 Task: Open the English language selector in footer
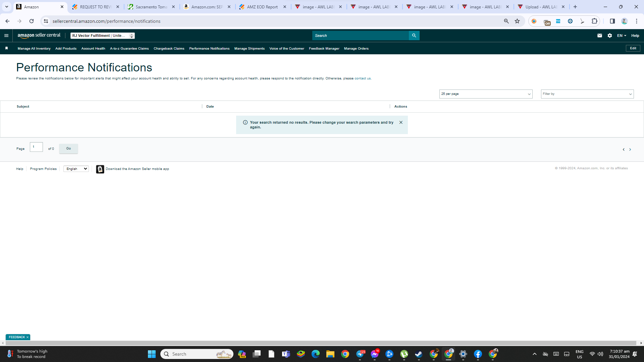[76, 169]
